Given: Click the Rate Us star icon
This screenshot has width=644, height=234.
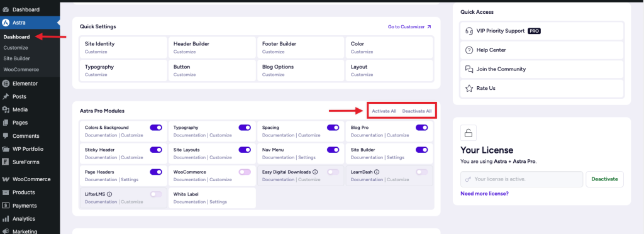Looking at the screenshot, I should point(469,88).
